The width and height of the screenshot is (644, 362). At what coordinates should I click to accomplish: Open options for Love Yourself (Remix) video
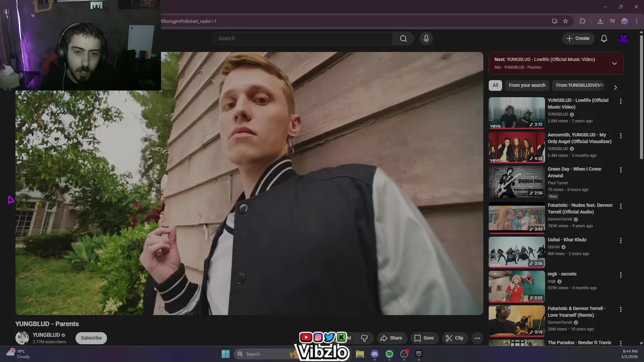[x=620, y=309]
